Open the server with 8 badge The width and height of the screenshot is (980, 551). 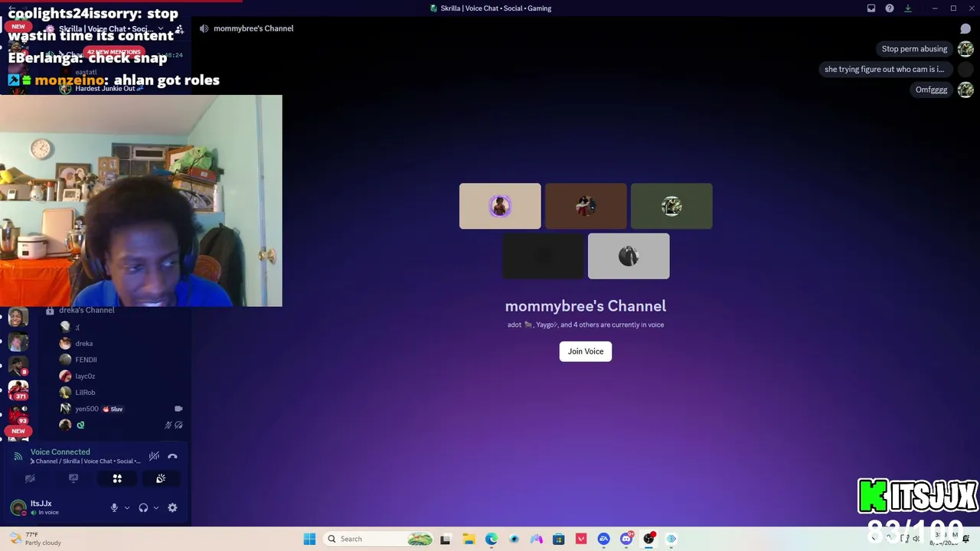18,365
